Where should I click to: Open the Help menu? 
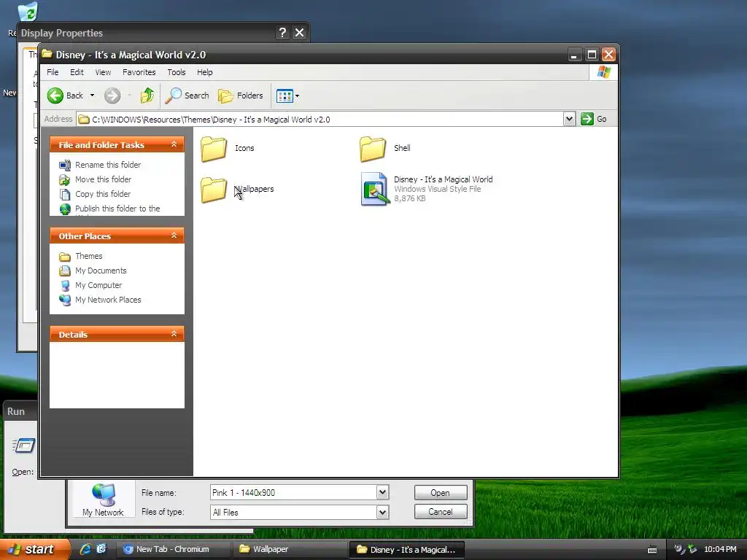[205, 72]
